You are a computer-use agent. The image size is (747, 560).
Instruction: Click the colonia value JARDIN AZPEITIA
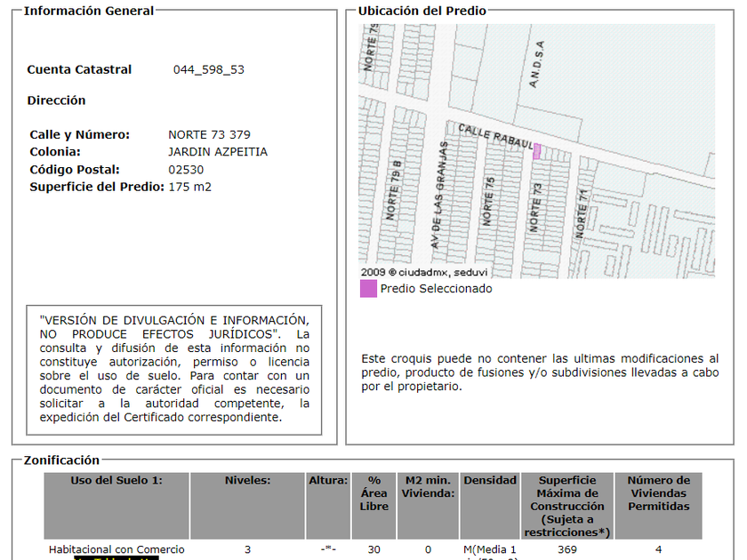click(x=218, y=152)
